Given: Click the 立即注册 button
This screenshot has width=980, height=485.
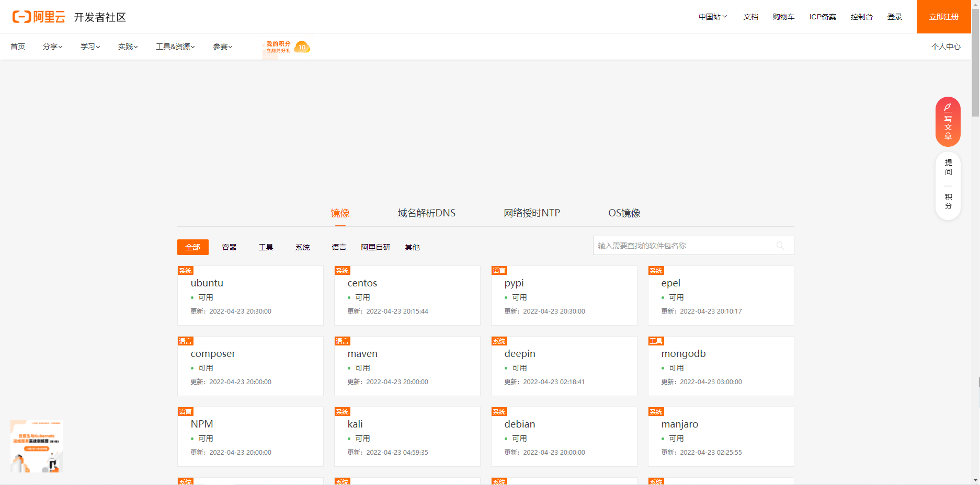Looking at the screenshot, I should tap(943, 17).
